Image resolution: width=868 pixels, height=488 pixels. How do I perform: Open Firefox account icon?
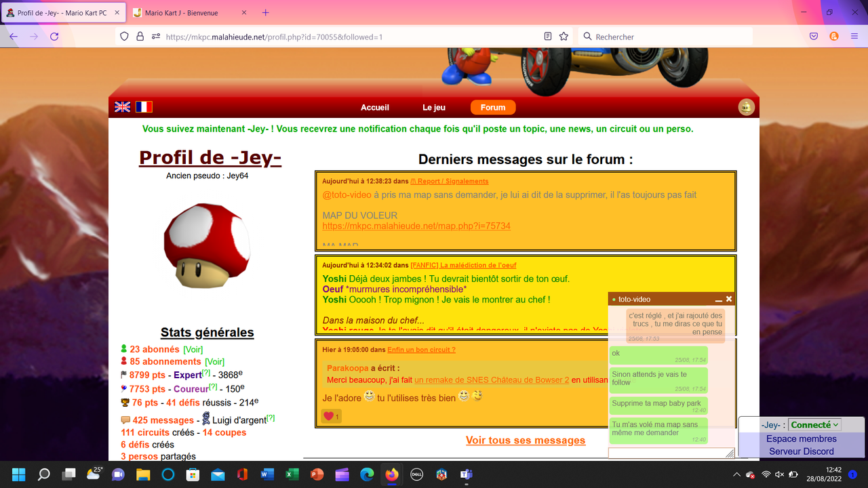tap(834, 37)
